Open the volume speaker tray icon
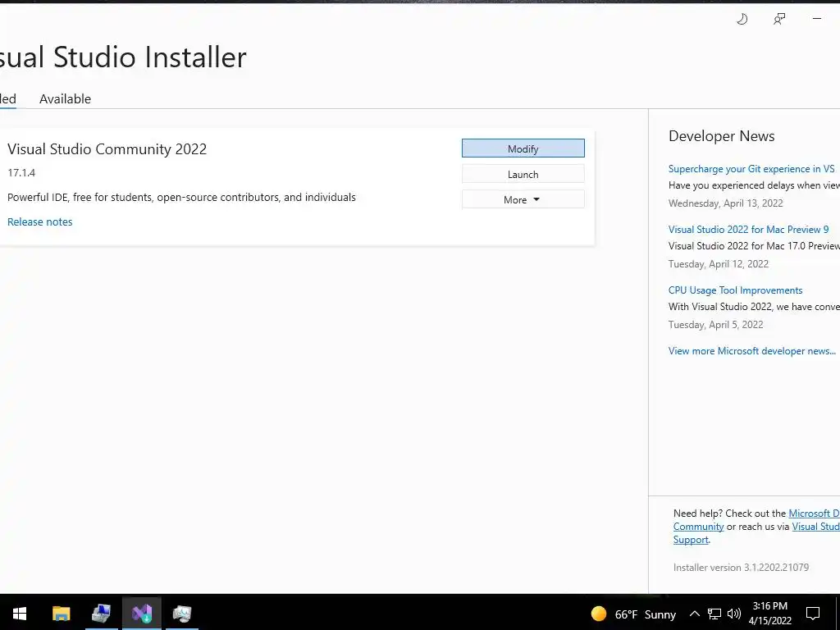840x630 pixels. 734,614
